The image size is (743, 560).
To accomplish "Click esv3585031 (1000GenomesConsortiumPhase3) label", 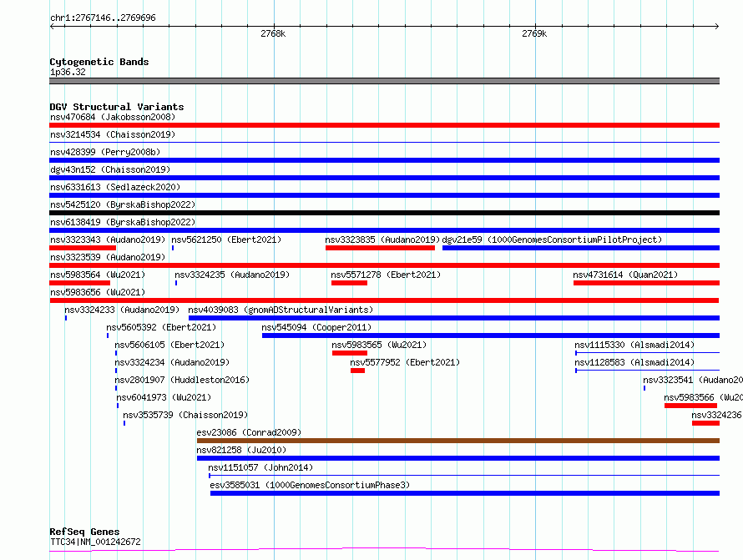I will [x=310, y=485].
